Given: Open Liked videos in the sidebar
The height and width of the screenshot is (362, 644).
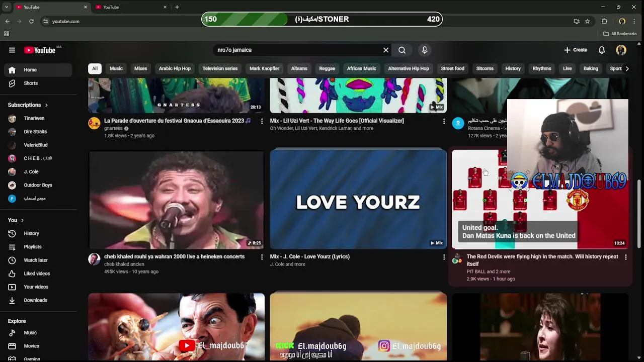Looking at the screenshot, I should click(x=39, y=274).
